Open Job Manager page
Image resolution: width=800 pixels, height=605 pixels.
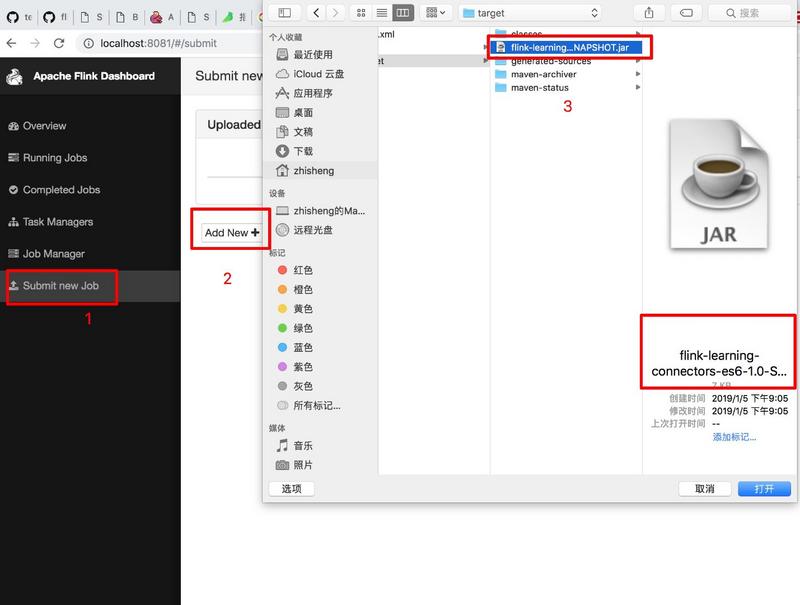tap(46, 254)
